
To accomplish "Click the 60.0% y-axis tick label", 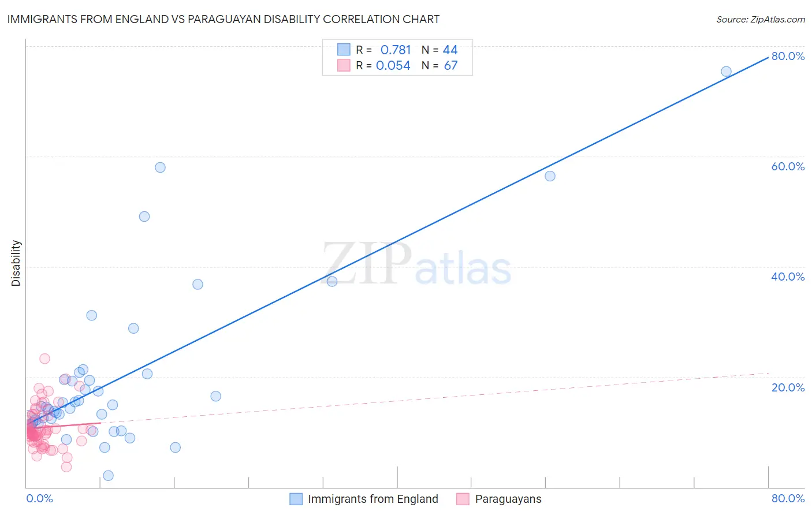I will point(788,166).
